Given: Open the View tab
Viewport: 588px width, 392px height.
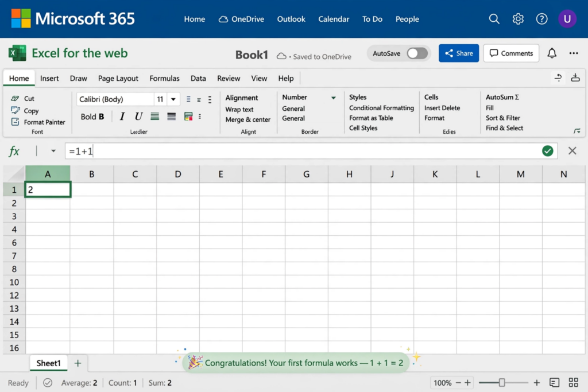Looking at the screenshot, I should (x=259, y=78).
